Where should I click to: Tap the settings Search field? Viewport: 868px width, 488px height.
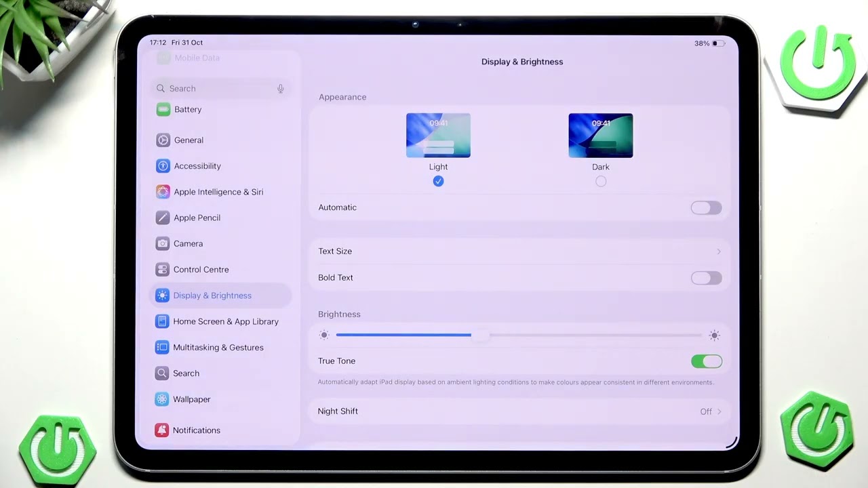tap(221, 89)
